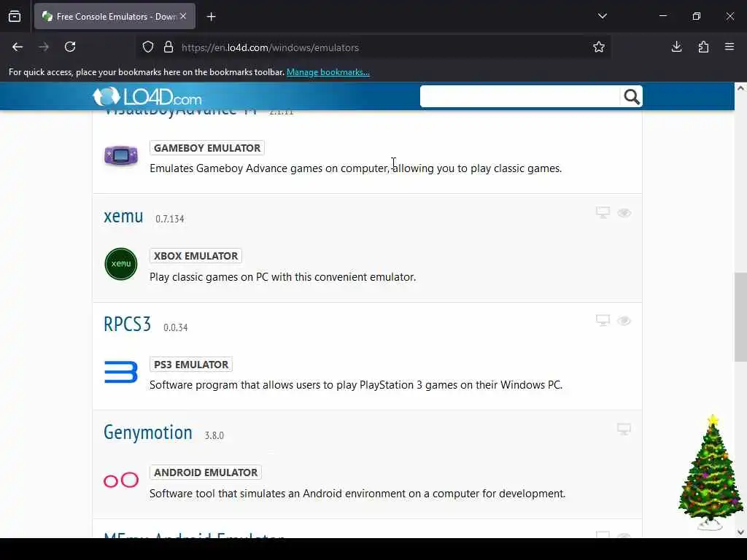Click the xemu version number 0.7.134
The width and height of the screenshot is (747, 560).
(x=169, y=219)
